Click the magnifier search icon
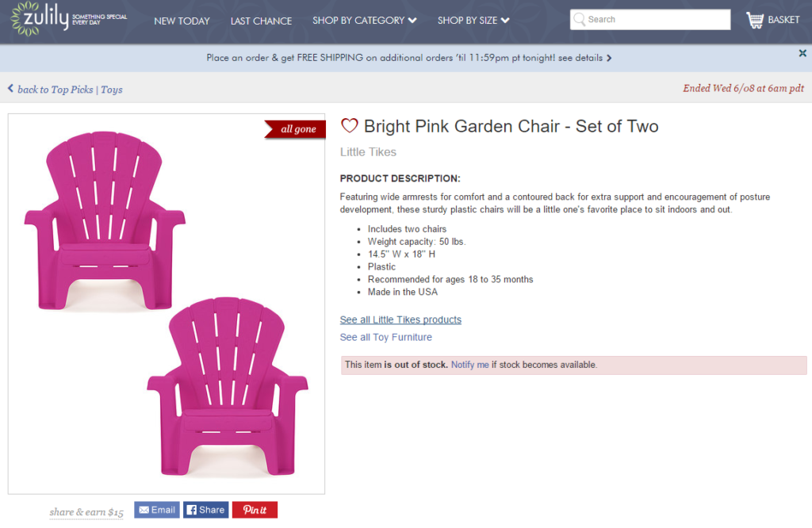The height and width of the screenshot is (528, 812). [580, 20]
